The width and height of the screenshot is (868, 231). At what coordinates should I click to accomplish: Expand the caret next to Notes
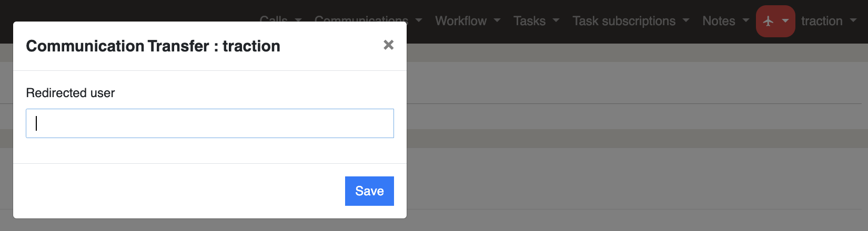[746, 21]
